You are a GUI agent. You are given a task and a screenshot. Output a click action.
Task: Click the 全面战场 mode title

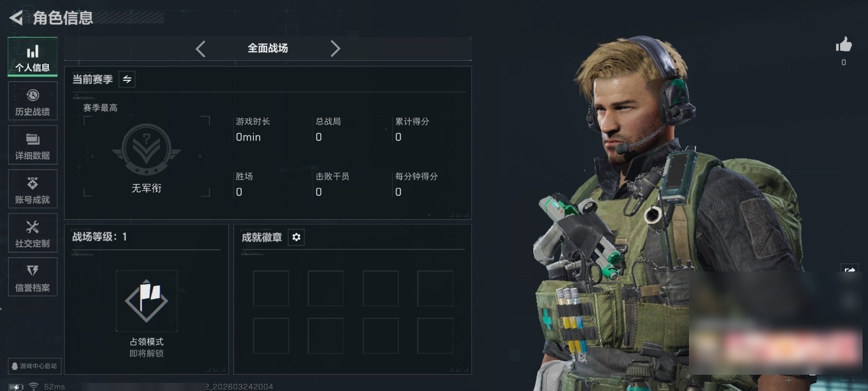[x=268, y=48]
